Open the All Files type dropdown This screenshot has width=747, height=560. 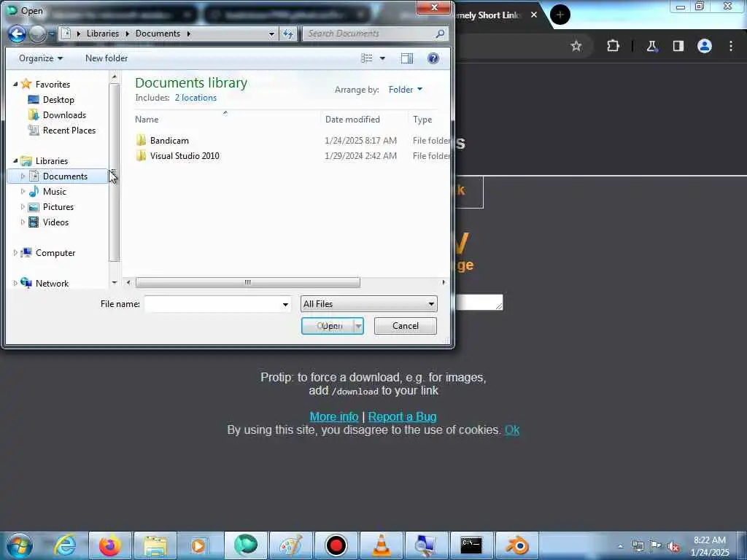[x=368, y=304]
